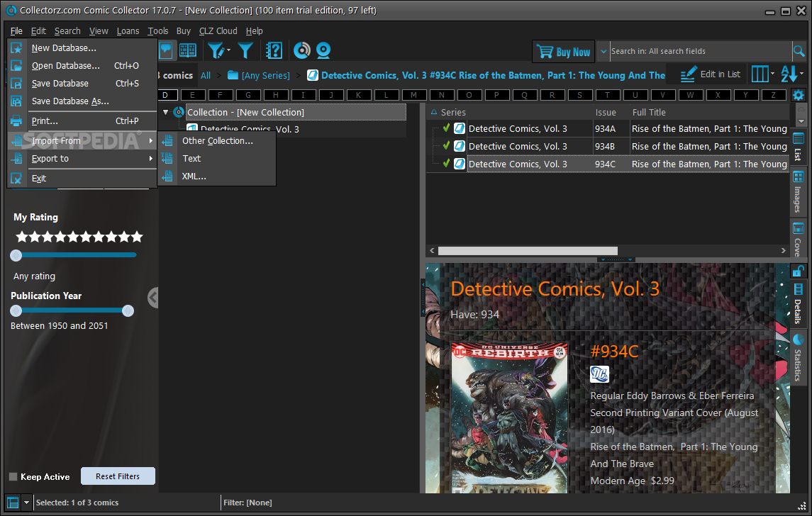Choose Other Collection import option
812x516 pixels.
(x=217, y=141)
